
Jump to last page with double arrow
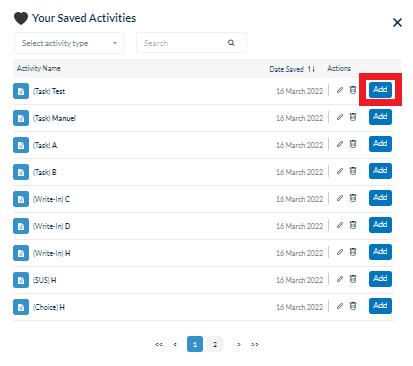pyautogui.click(x=255, y=344)
